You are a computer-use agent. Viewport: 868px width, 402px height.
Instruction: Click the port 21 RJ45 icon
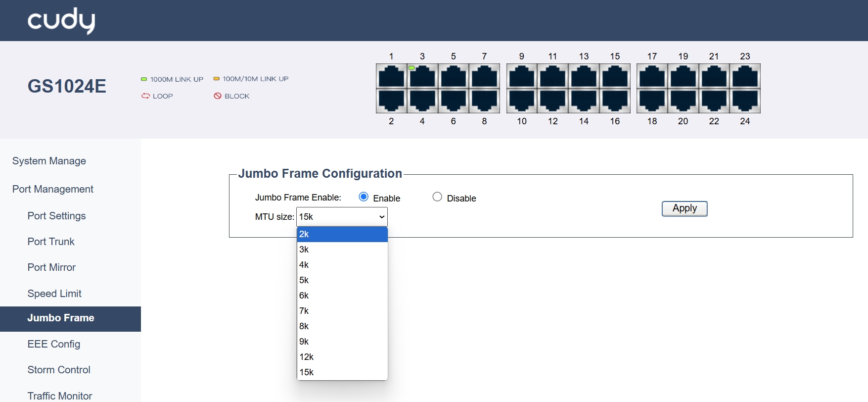[x=714, y=76]
